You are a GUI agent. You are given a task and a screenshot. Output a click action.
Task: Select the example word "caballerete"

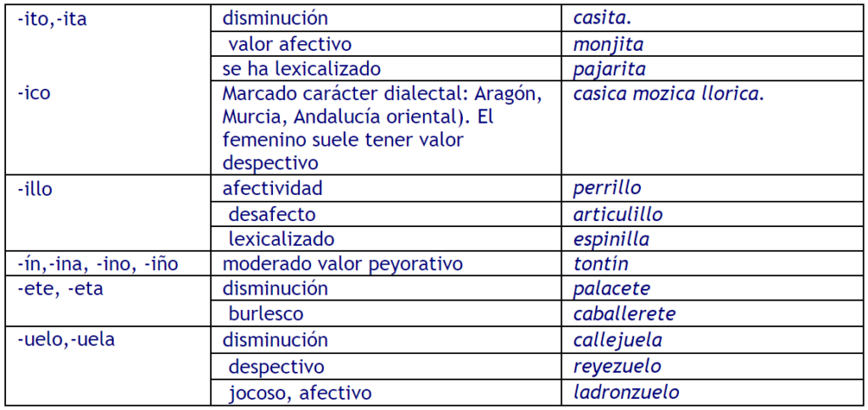624,314
